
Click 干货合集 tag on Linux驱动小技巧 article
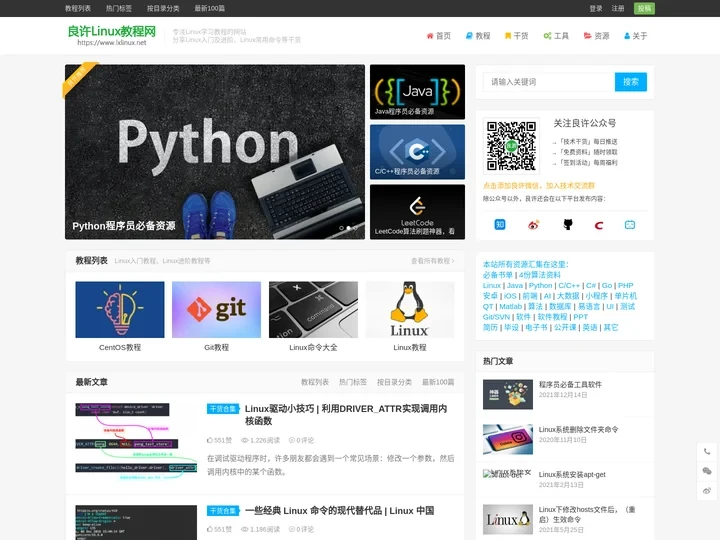click(223, 409)
